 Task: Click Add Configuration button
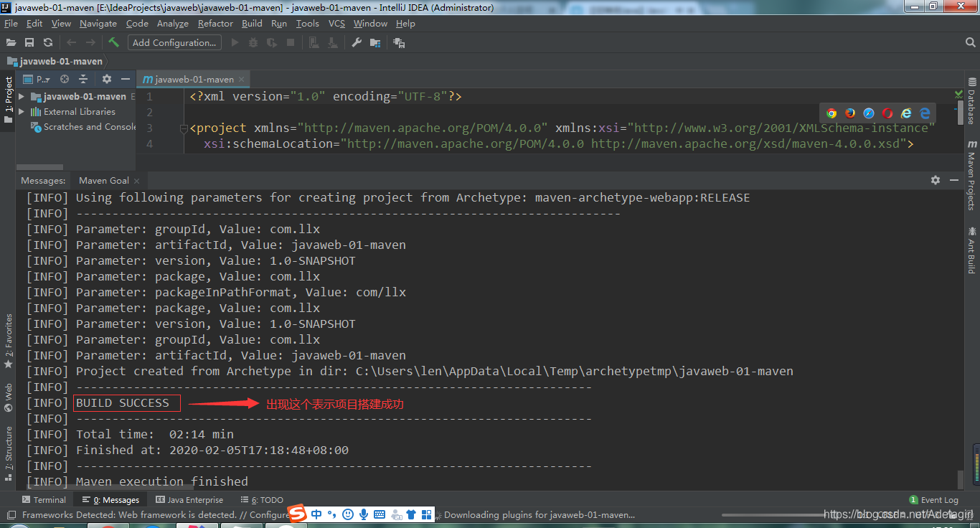pos(174,42)
